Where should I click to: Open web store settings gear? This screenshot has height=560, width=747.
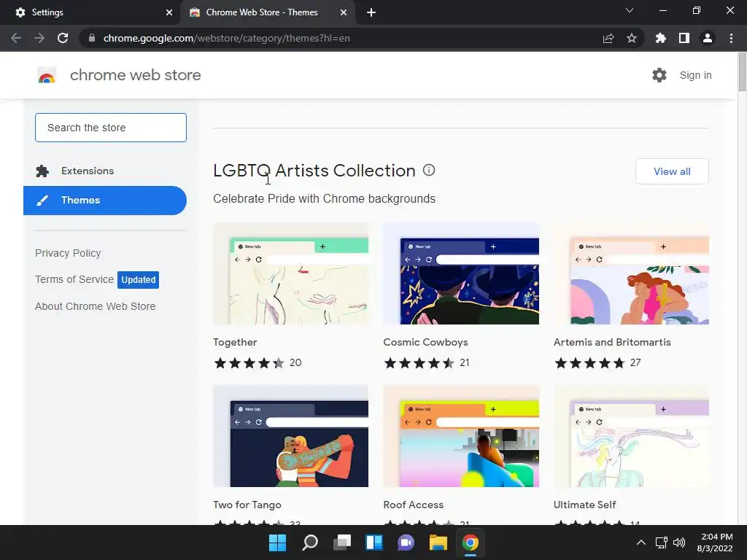tap(659, 75)
